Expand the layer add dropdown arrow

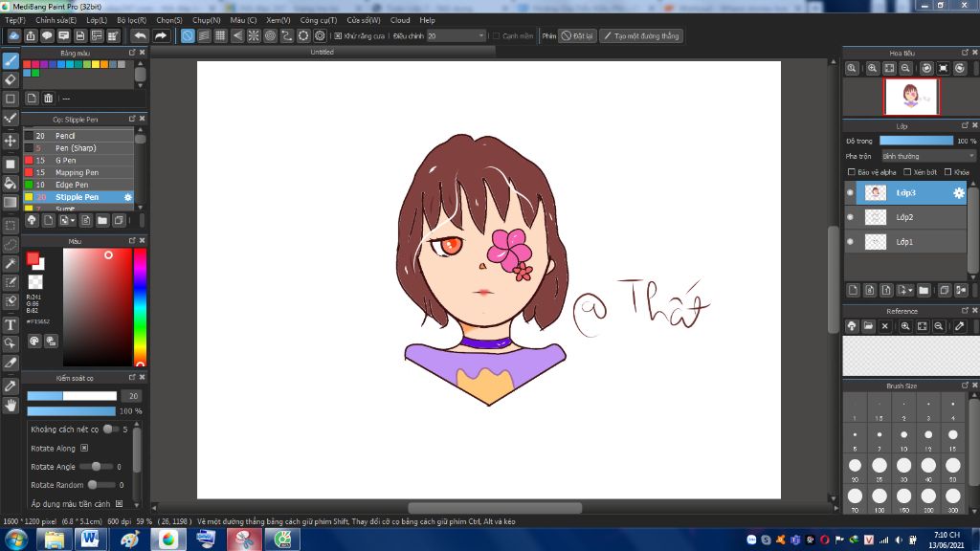(x=911, y=290)
